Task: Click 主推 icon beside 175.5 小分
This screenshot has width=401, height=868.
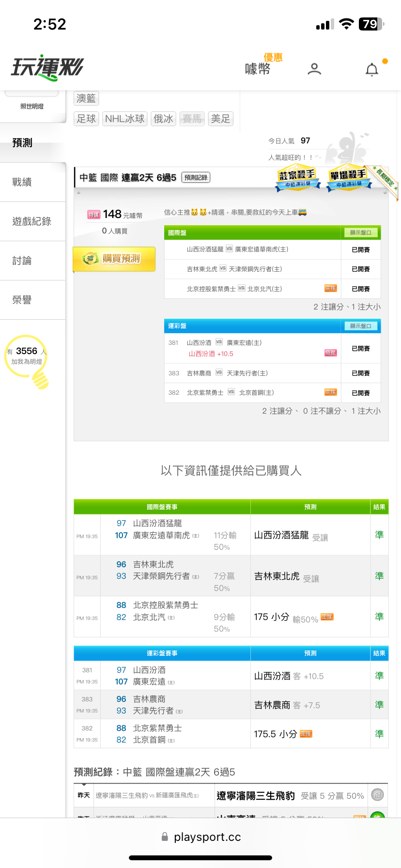Action: pos(306,734)
